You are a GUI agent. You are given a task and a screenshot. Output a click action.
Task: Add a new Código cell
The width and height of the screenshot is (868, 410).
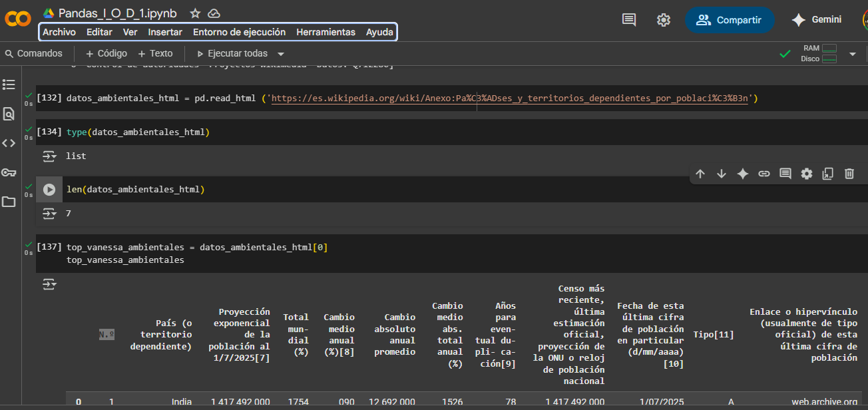[106, 53]
